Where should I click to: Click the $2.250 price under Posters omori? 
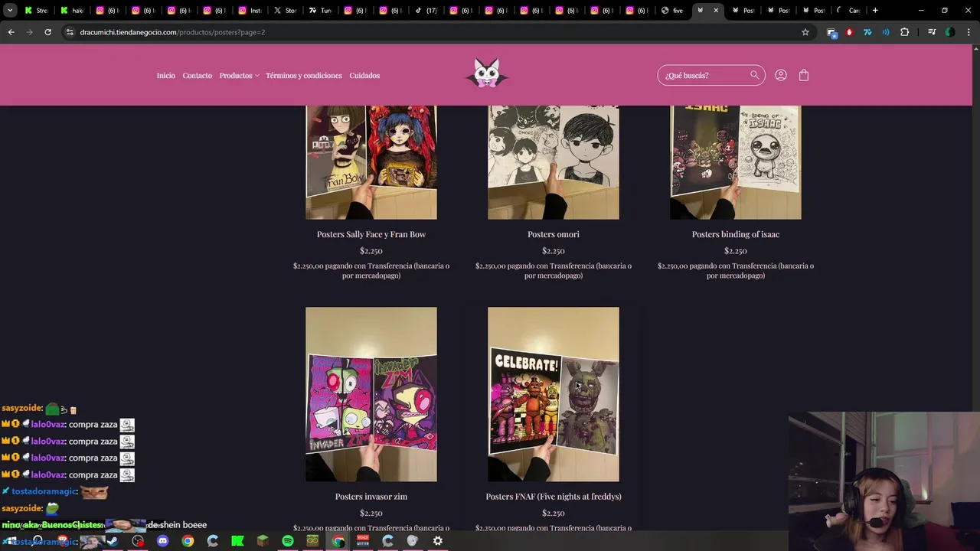554,251
